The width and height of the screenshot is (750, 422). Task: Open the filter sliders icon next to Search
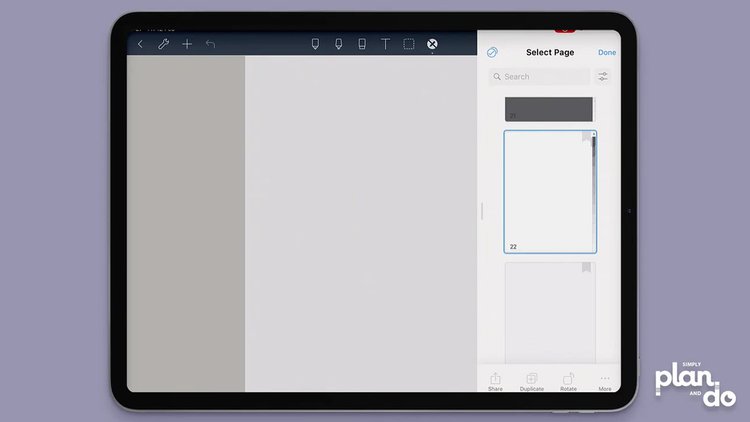(x=603, y=77)
